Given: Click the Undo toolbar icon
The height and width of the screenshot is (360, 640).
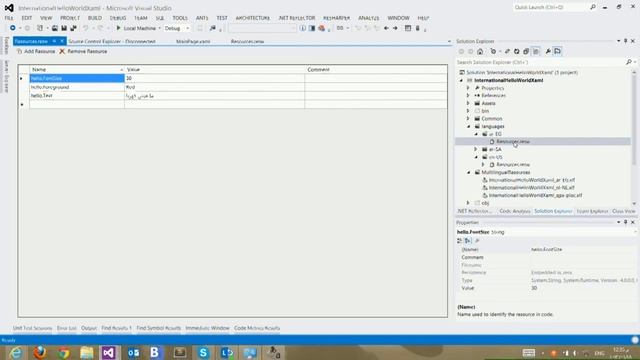Looking at the screenshot, I should (86, 28).
